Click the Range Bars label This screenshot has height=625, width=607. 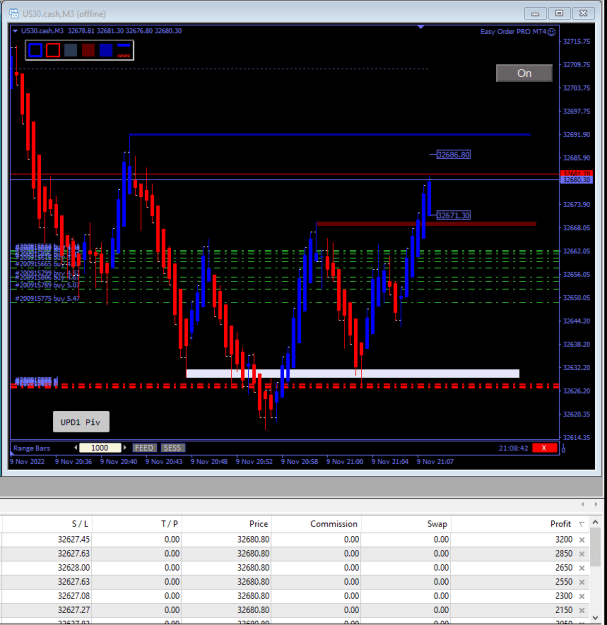click(32, 448)
